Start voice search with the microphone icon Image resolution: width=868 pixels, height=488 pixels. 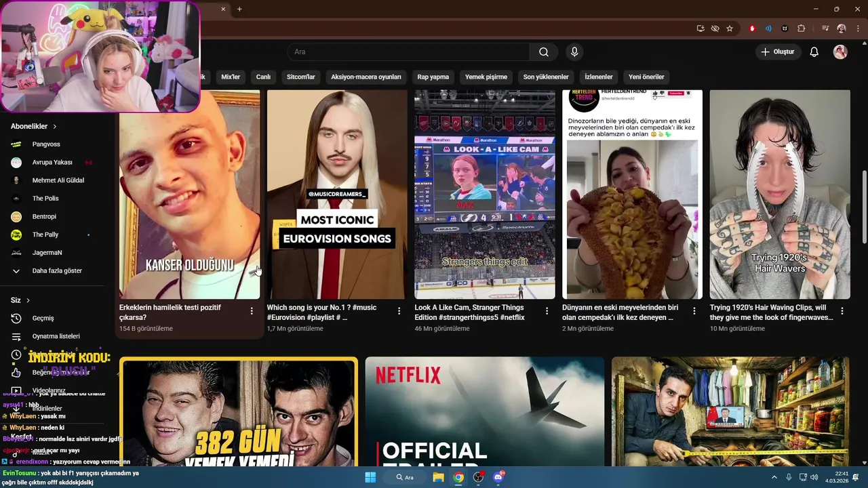pyautogui.click(x=574, y=52)
